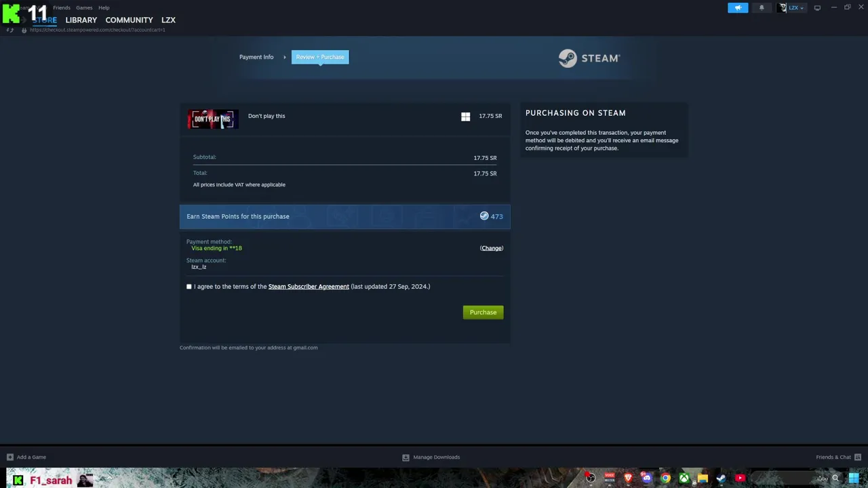Image resolution: width=868 pixels, height=488 pixels.
Task: Open File Explorer from the taskbar
Action: [703, 478]
